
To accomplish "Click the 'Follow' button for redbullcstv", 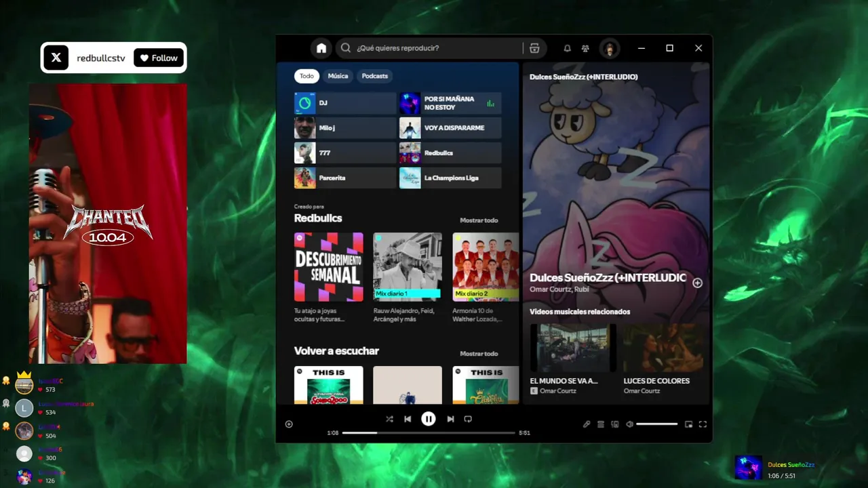I will pyautogui.click(x=159, y=58).
